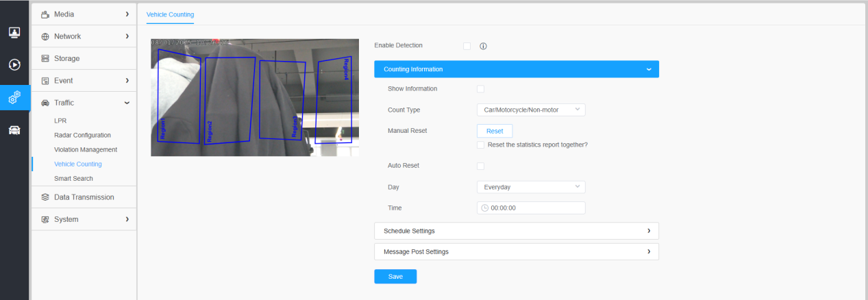Click the System gear icon
Screen dimensions: 868x300
click(x=45, y=219)
